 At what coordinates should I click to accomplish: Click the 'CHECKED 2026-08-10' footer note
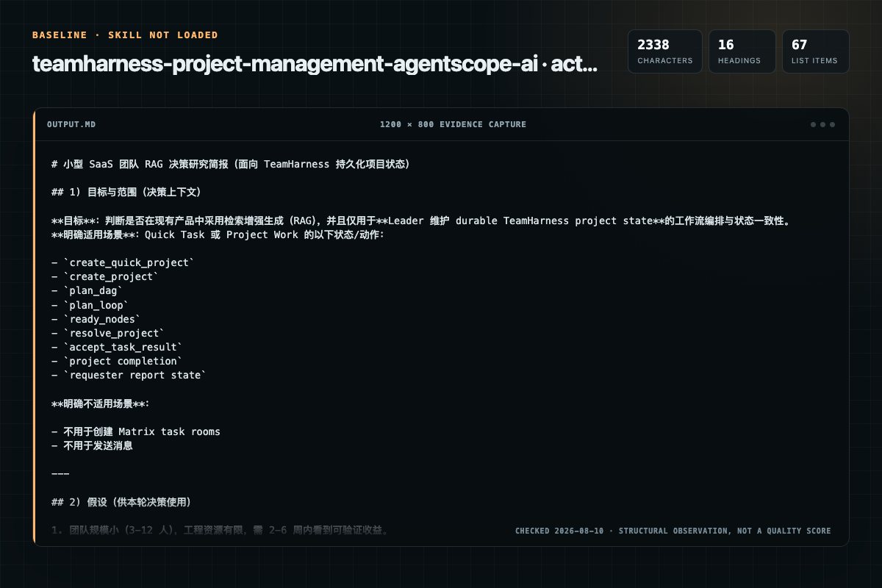click(x=673, y=531)
